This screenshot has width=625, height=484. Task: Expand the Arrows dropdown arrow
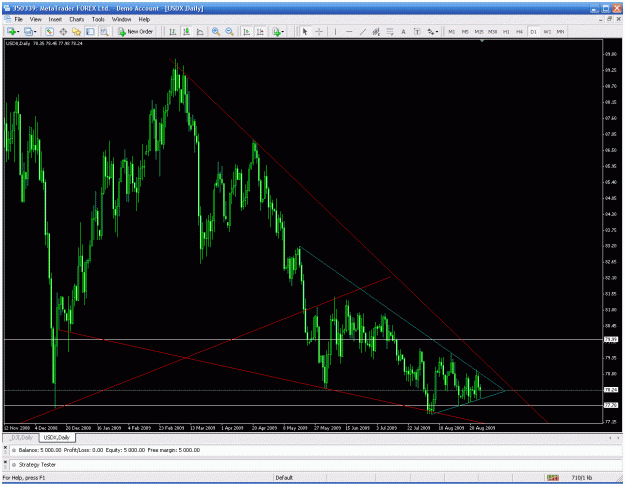click(x=437, y=31)
